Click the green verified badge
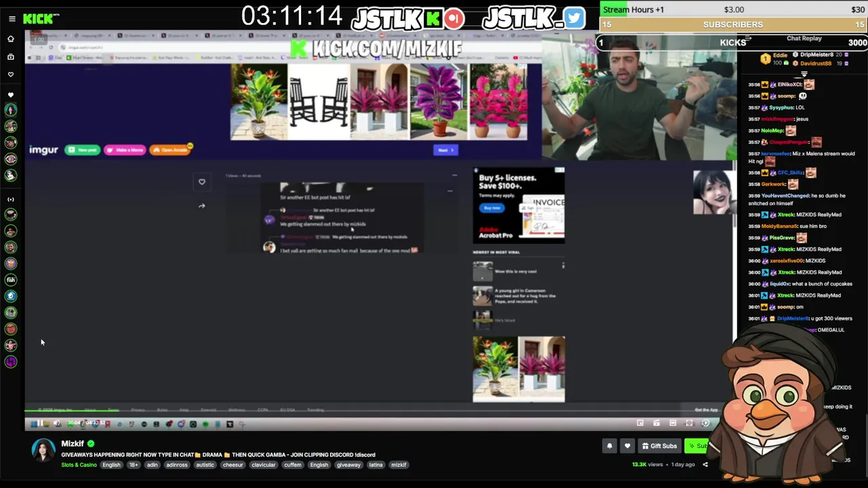The width and height of the screenshot is (868, 488). (91, 443)
